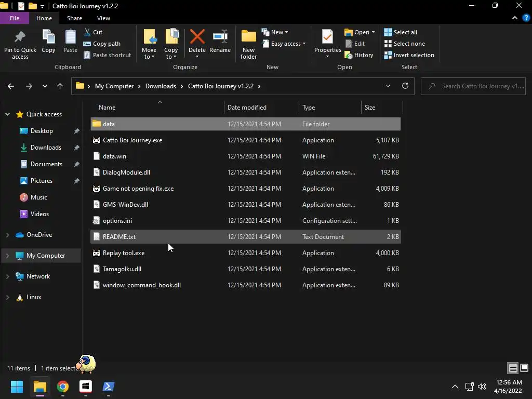Sort by the Size column header
The height and width of the screenshot is (399, 532).
click(382, 108)
